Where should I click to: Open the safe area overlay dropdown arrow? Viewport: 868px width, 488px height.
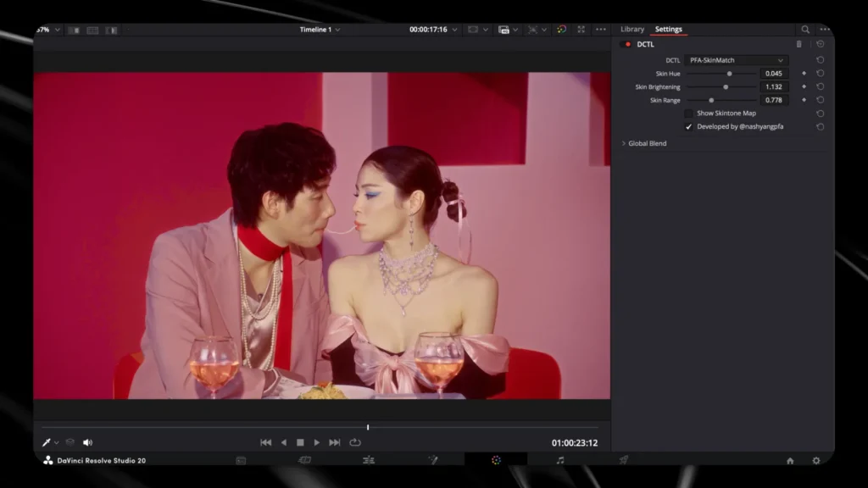[486, 30]
